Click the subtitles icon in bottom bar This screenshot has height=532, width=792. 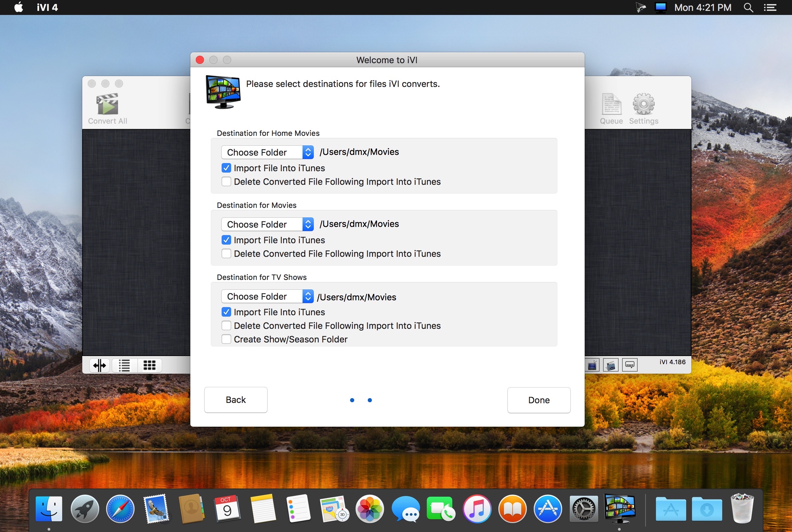point(630,365)
